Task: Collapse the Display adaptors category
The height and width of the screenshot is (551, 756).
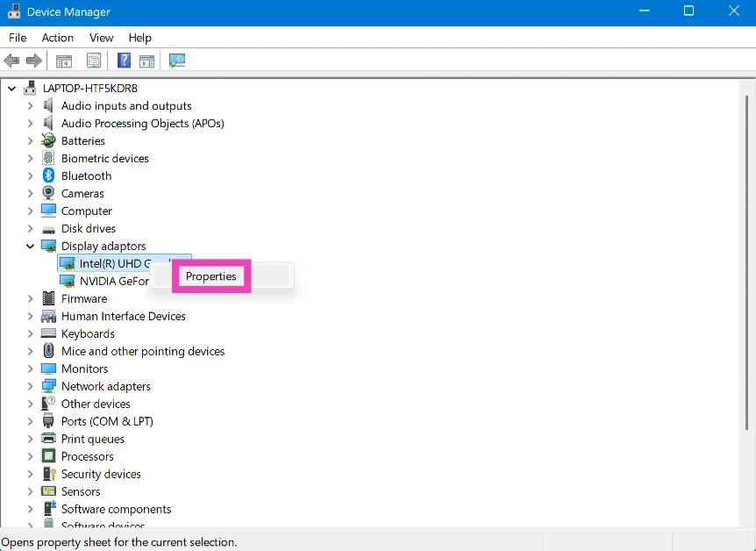Action: point(30,247)
